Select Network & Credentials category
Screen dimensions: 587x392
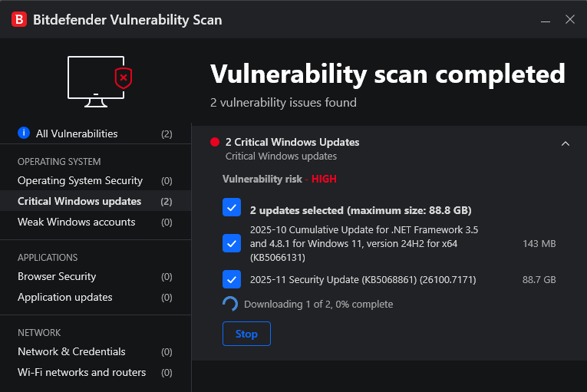(95, 352)
